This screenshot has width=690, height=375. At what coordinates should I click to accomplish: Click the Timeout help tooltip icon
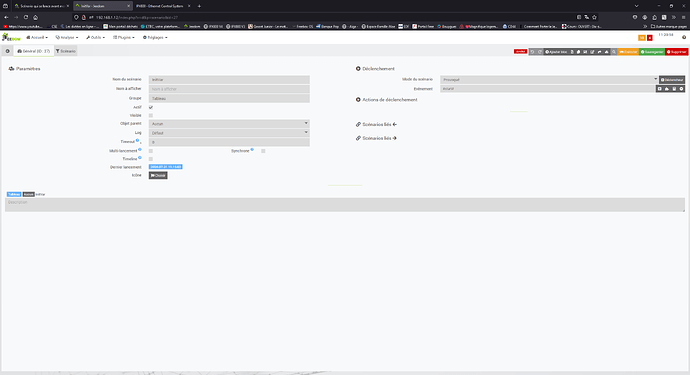click(x=137, y=140)
